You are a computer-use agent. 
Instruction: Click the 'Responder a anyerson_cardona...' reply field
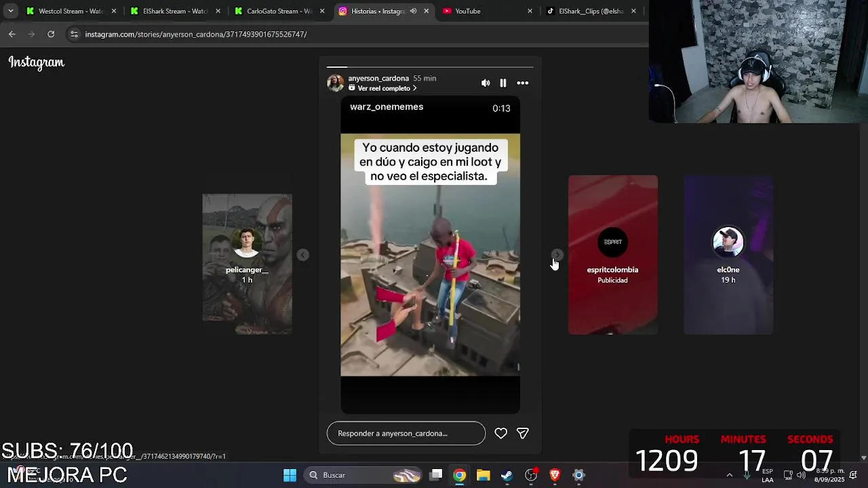[x=406, y=433]
